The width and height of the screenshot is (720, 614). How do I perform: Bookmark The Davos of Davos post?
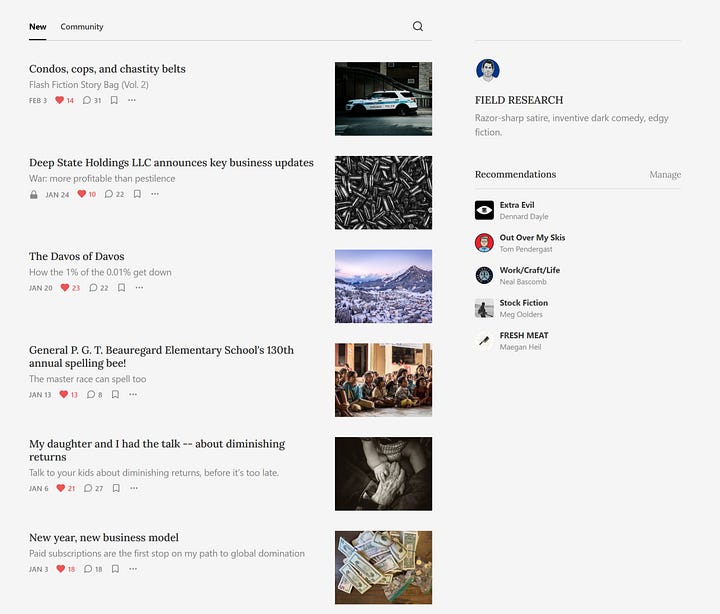[121, 287]
